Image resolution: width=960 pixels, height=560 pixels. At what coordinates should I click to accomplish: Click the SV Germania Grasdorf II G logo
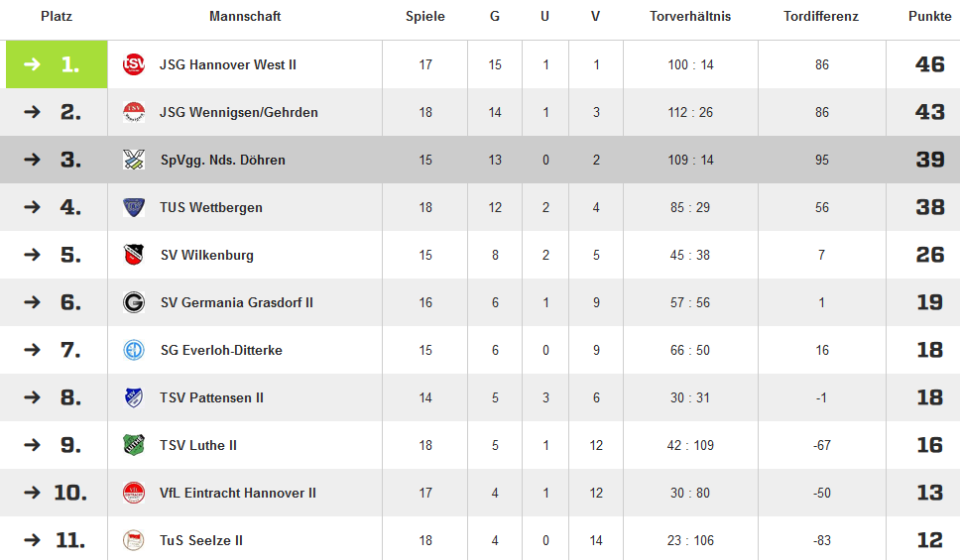click(x=134, y=302)
